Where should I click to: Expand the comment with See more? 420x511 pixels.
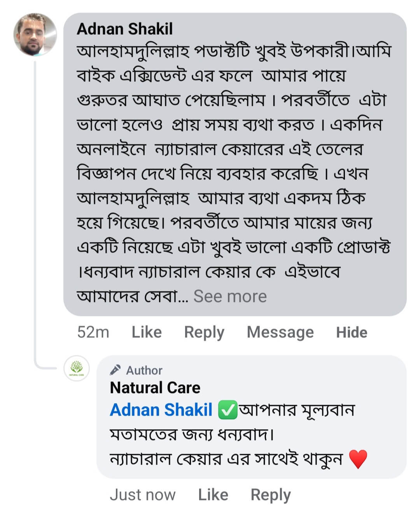click(230, 297)
